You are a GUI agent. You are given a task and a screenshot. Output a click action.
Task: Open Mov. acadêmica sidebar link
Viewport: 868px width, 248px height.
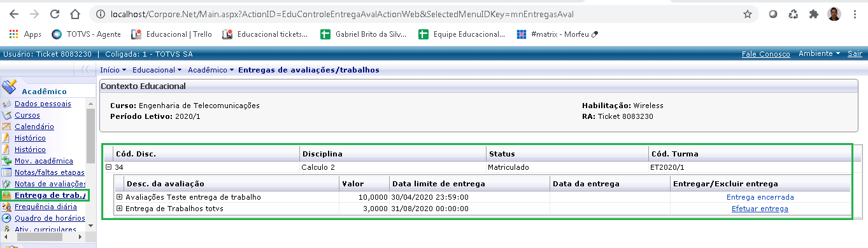click(43, 161)
